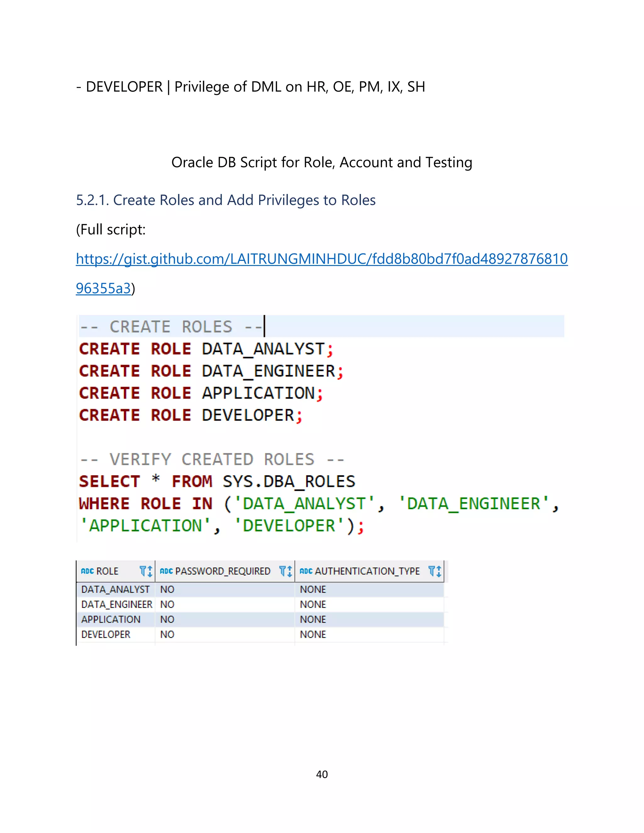This screenshot has width=644, height=833.
Task: Click the 'CREATE ROLE APPLICATION;' code line
Action: pyautogui.click(x=201, y=393)
